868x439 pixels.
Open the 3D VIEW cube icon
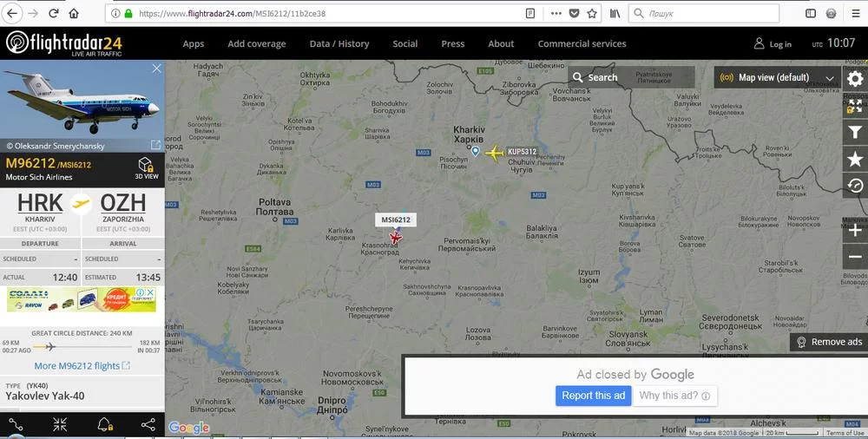(147, 167)
